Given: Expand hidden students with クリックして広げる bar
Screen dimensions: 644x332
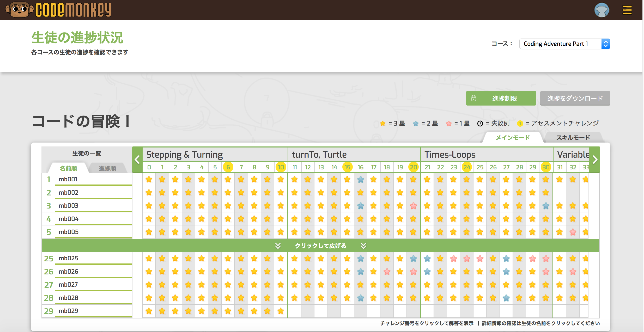Looking at the screenshot, I should coord(320,245).
